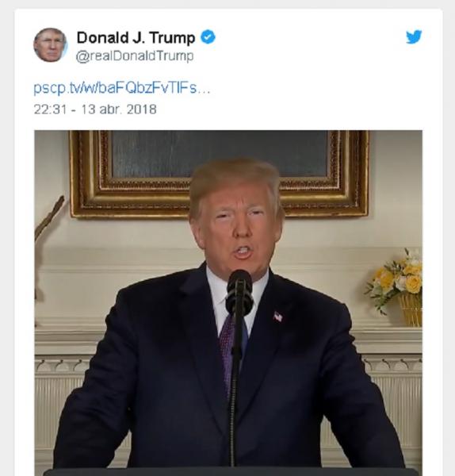Open the Donald J. Trump display name
The width and height of the screenshot is (455, 476).
(136, 37)
